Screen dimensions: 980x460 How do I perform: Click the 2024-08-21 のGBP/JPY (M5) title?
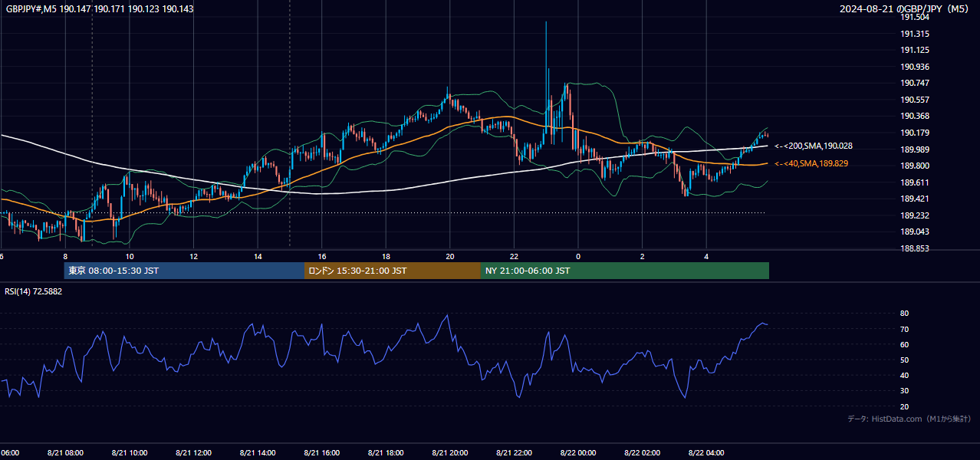pyautogui.click(x=905, y=9)
